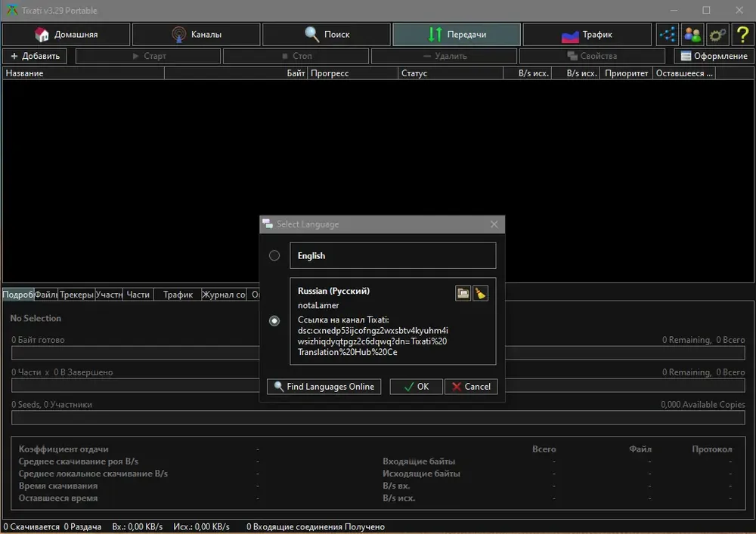Click Find Languages Online button
This screenshot has height=534, width=756.
324,387
